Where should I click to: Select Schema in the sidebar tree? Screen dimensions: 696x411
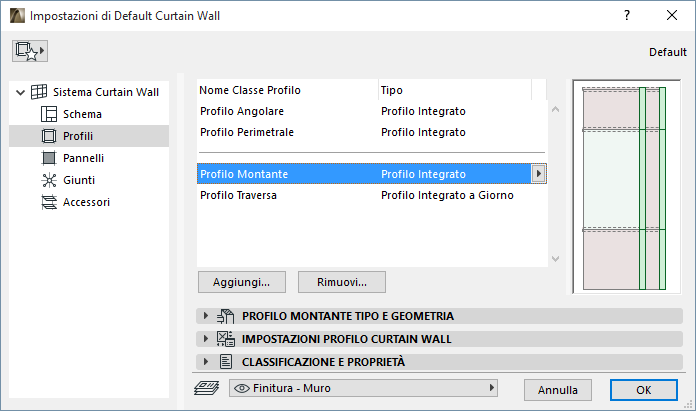click(x=81, y=114)
